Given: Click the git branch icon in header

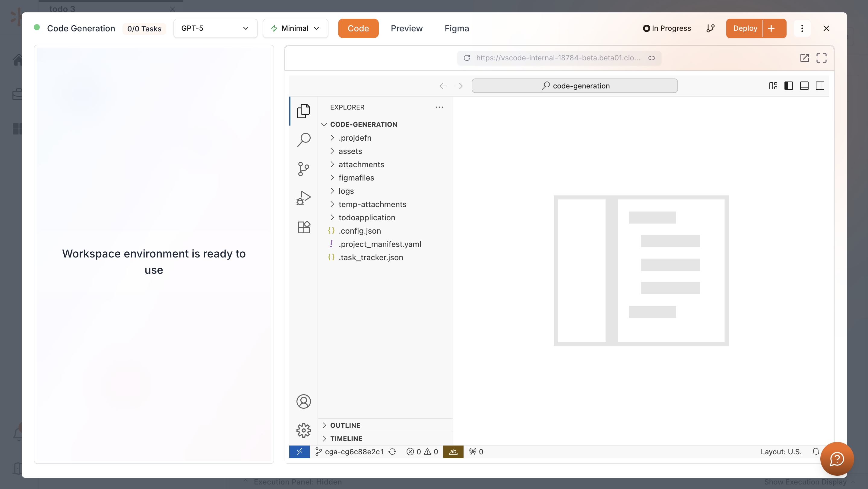Looking at the screenshot, I should point(710,28).
